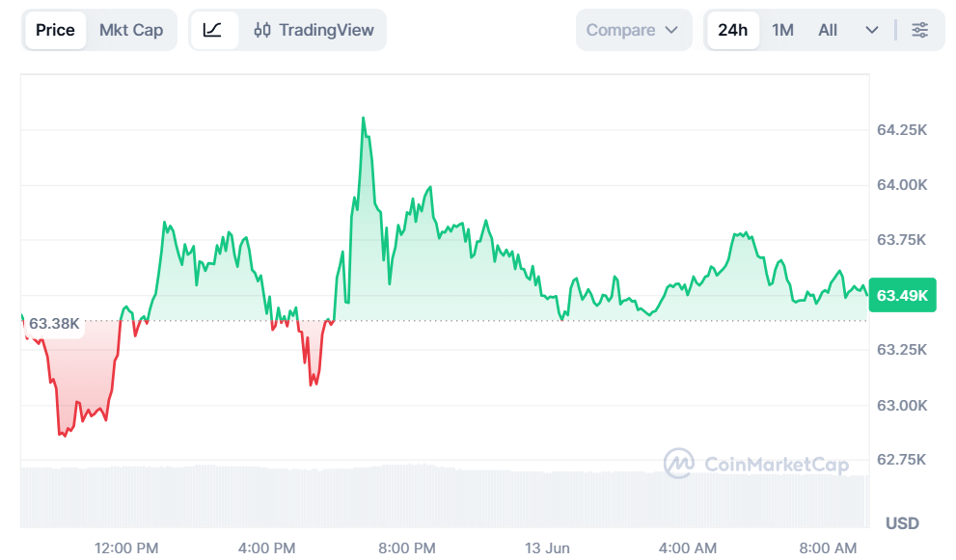Click the volume bars below the chart
The height and width of the screenshot is (560, 956).
[x=444, y=496]
